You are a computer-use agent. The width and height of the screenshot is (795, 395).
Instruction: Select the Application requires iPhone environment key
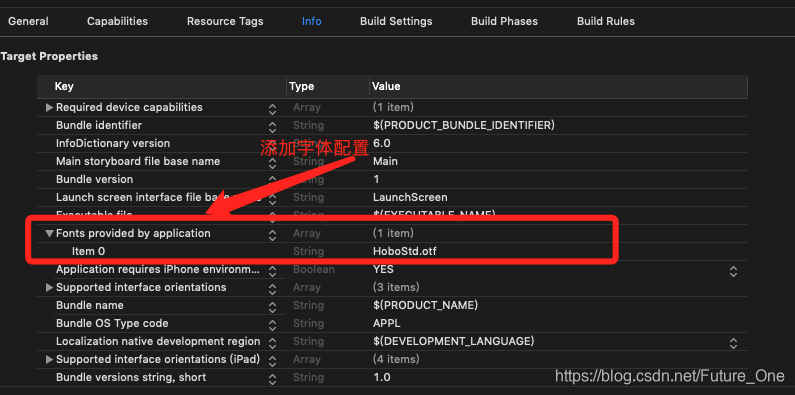(x=158, y=269)
